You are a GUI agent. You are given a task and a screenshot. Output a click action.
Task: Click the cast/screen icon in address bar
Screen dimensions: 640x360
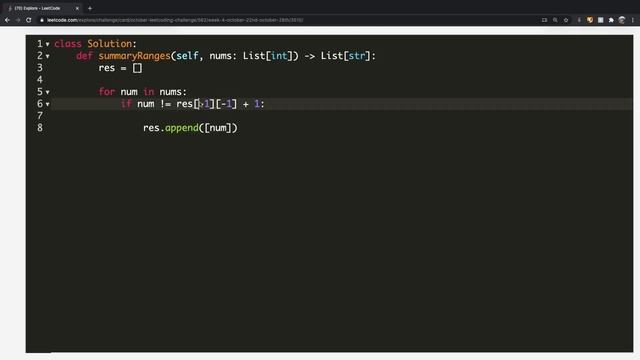(x=544, y=20)
